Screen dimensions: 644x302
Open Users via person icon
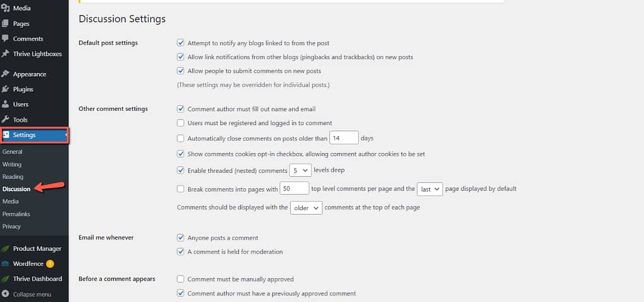tap(5, 104)
